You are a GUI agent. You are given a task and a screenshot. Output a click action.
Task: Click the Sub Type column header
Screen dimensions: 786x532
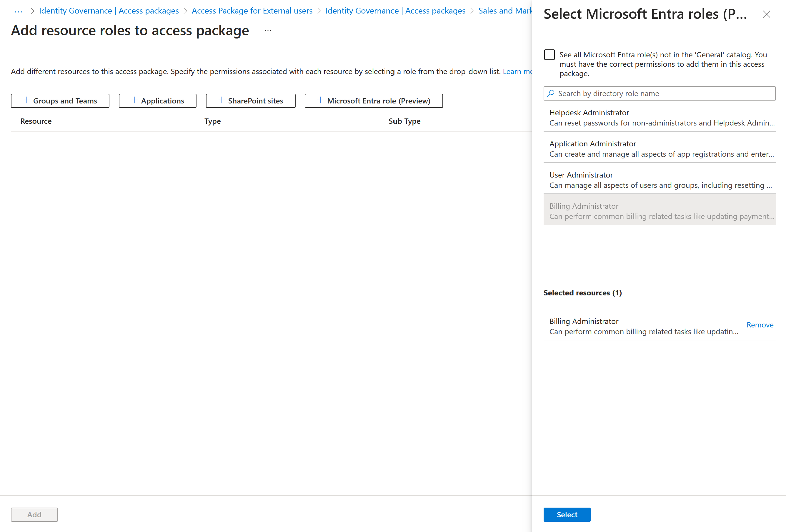pos(403,121)
